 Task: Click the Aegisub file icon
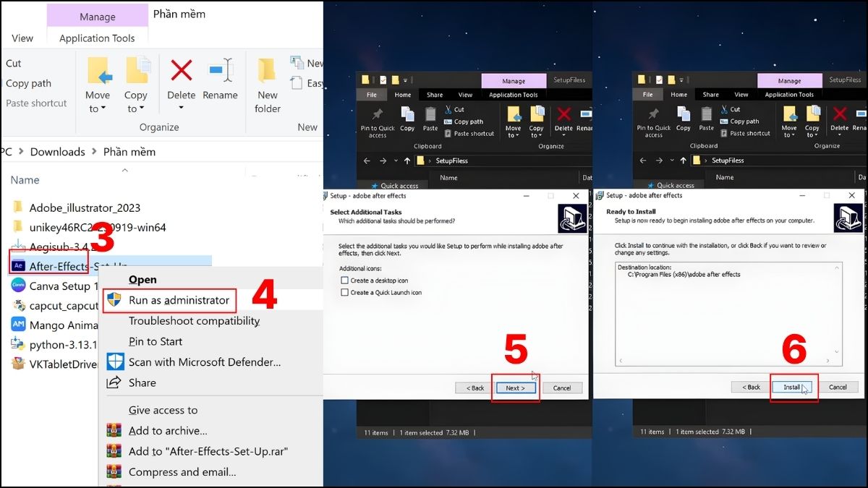click(17, 246)
